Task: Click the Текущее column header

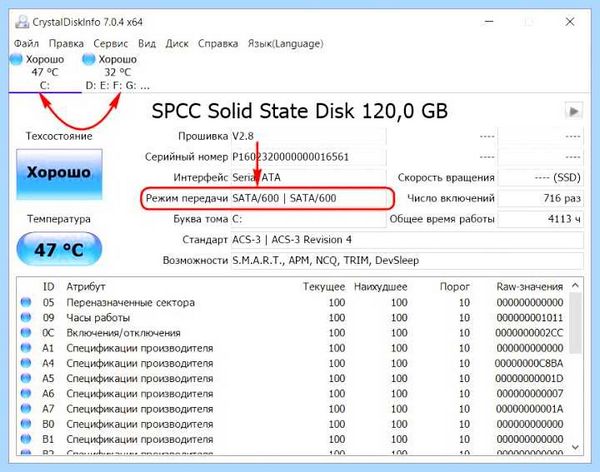Action: [x=324, y=287]
